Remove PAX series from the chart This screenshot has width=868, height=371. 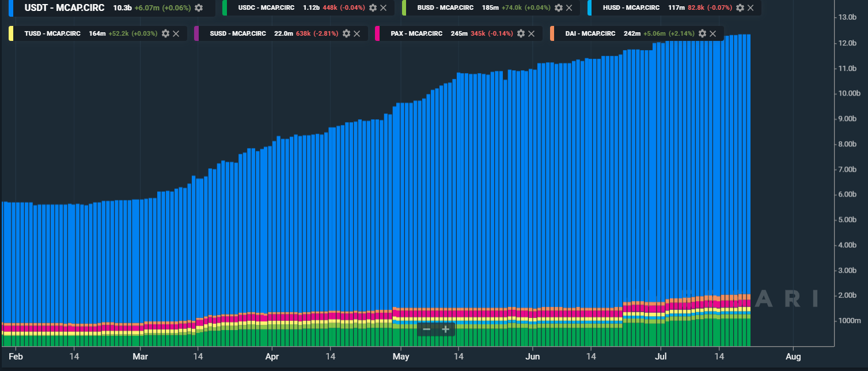(x=532, y=33)
